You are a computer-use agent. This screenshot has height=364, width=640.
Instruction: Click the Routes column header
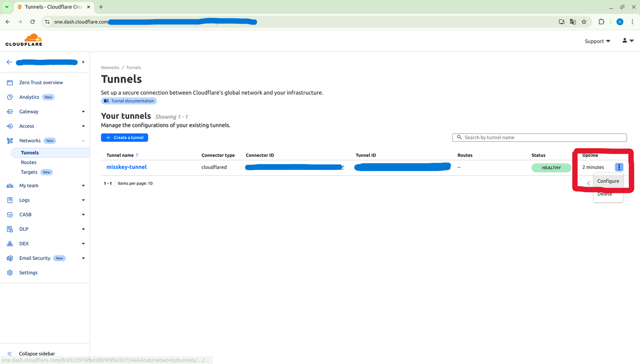pyautogui.click(x=465, y=155)
